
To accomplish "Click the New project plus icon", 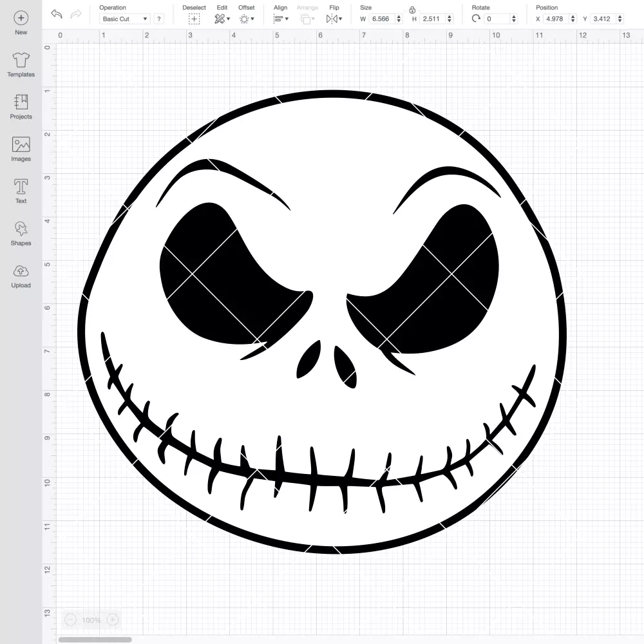I will 21,18.
